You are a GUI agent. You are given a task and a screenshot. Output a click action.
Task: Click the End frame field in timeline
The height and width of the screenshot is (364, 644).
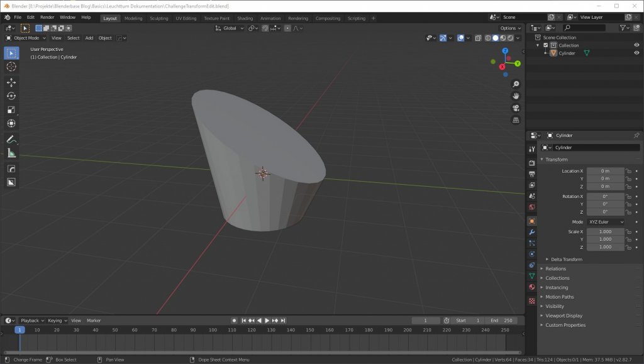[502, 321]
